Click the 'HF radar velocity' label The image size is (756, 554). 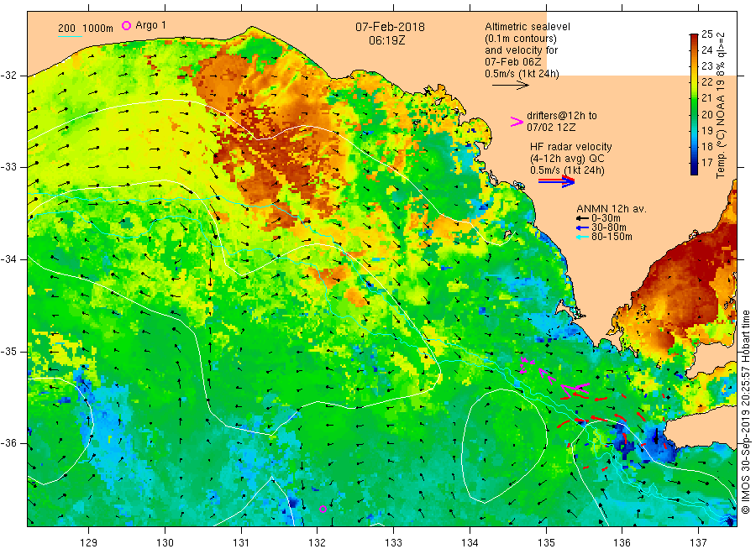(x=571, y=146)
